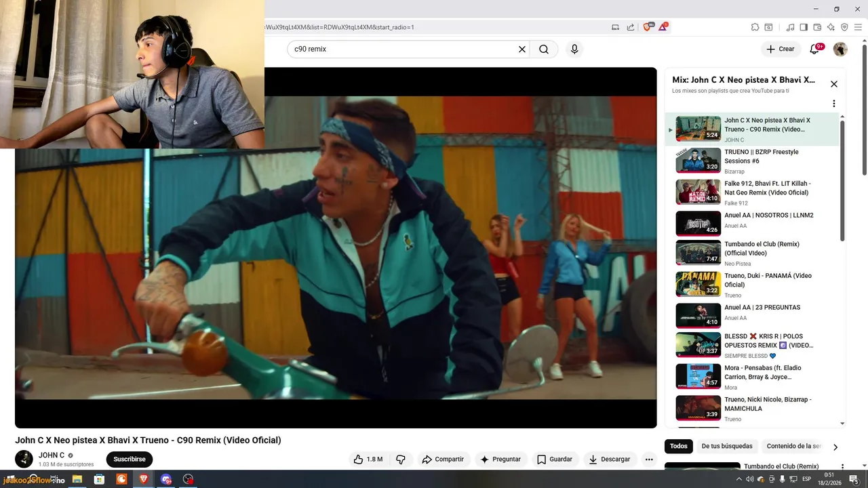Click the install/cast screen icon in address bar
Viewport: 868px width, 488px height.
tap(616, 27)
